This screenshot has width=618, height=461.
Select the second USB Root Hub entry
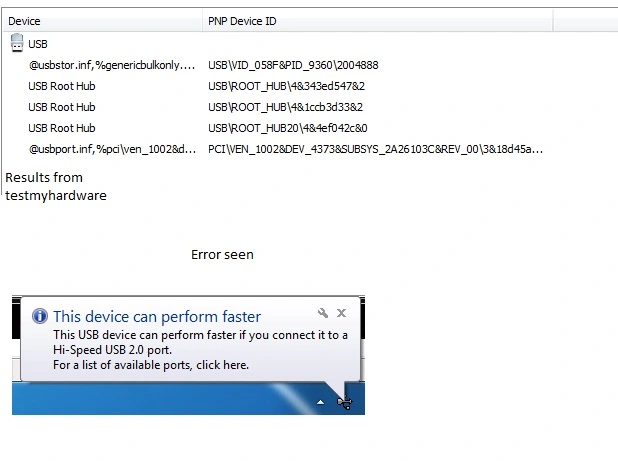[x=62, y=107]
